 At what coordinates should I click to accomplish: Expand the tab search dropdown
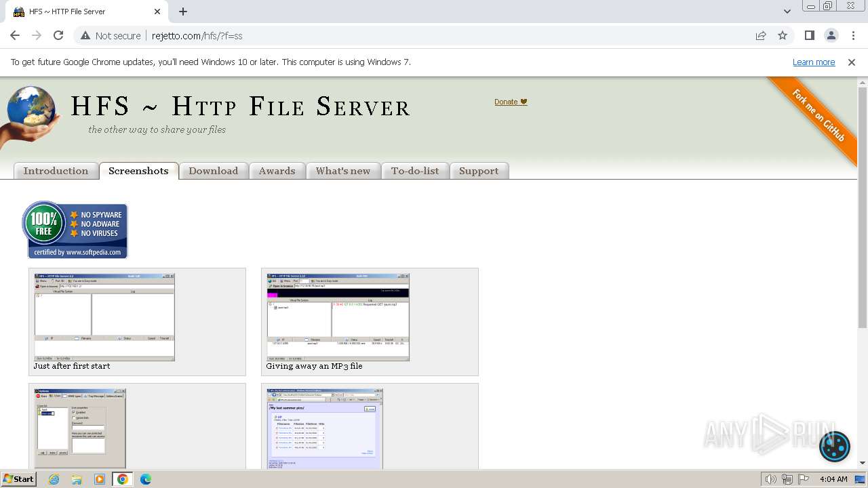pyautogui.click(x=787, y=12)
